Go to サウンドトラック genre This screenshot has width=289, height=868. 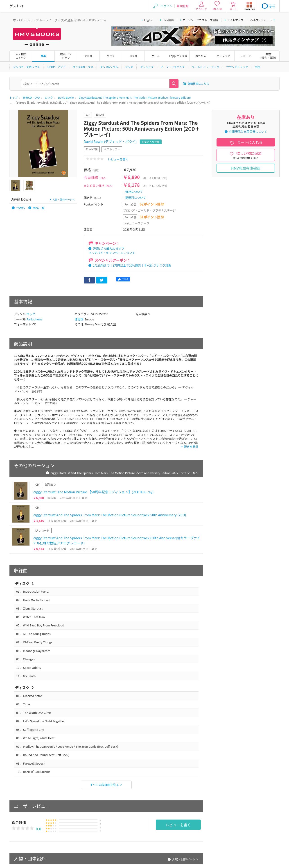click(237, 67)
